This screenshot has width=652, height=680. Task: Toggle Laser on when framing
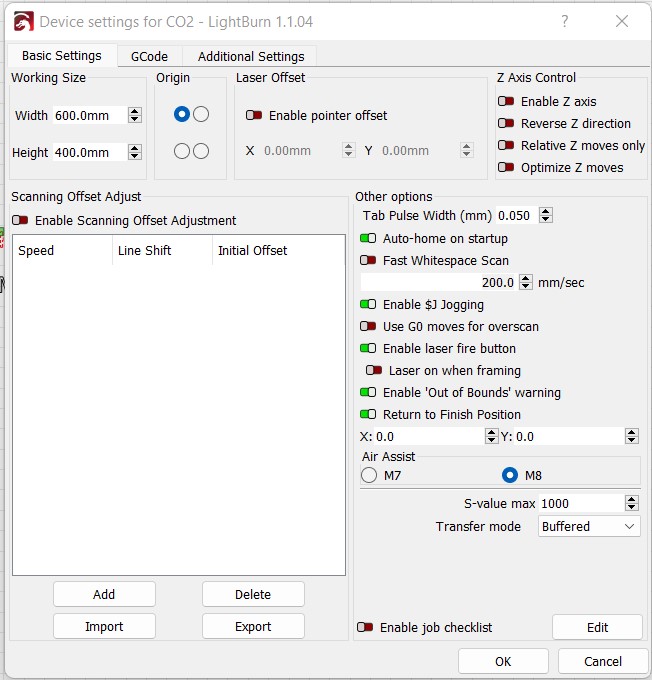pos(374,370)
